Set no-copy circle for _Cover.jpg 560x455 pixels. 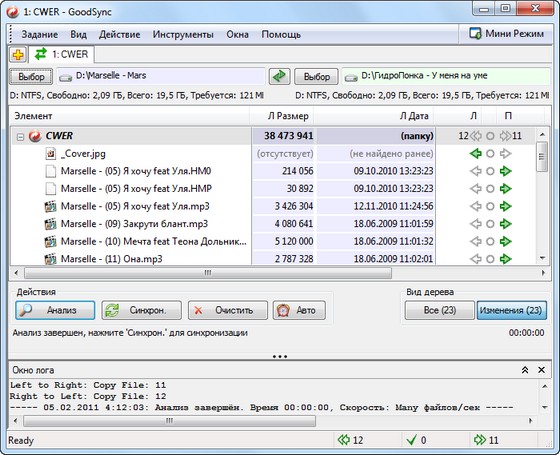point(490,154)
